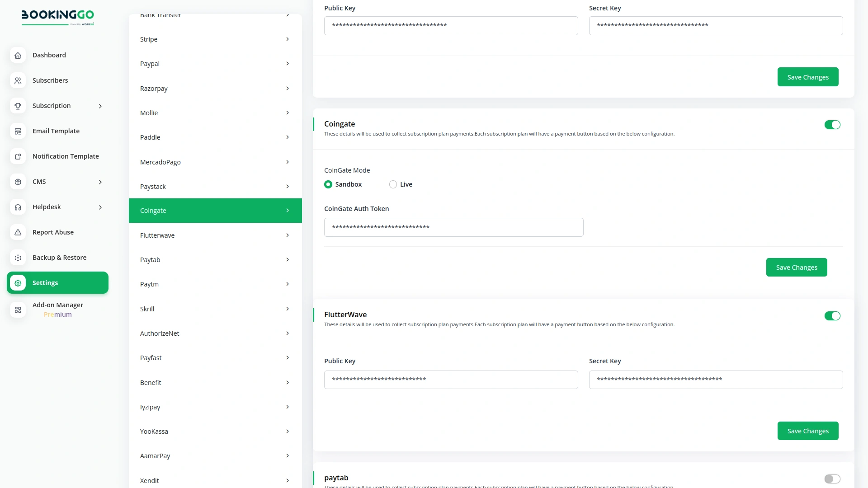Screen dimensions: 868x488
Task: Turn off the FlutterWave gateway toggle
Action: coord(832,316)
